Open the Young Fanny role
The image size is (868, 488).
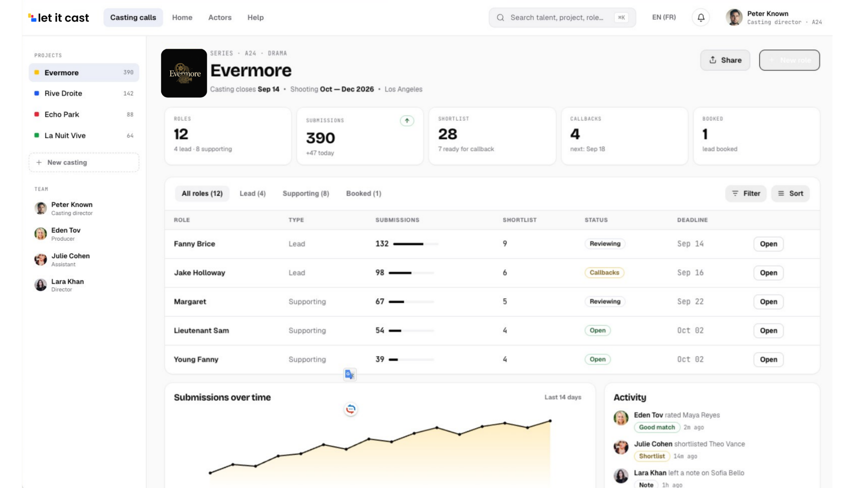coord(768,359)
